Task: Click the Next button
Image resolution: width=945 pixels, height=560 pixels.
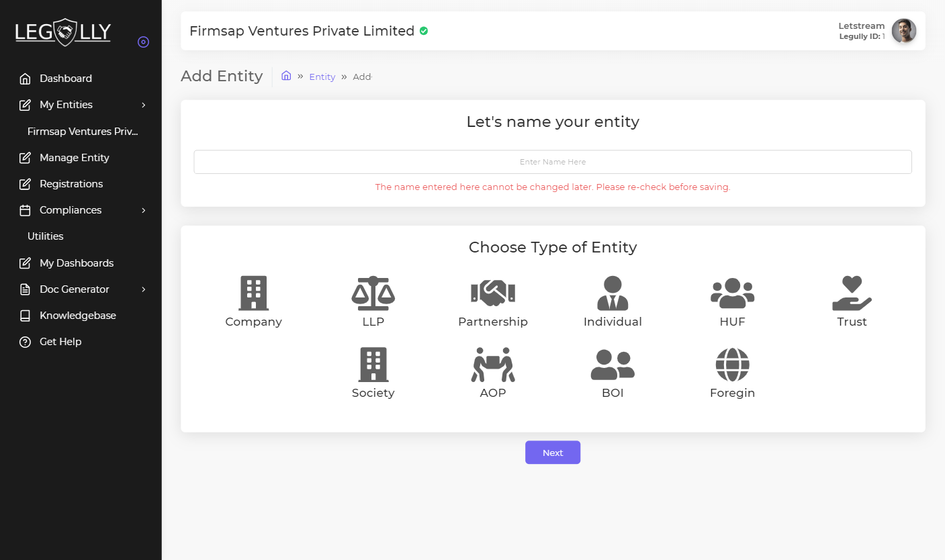Action: [553, 453]
